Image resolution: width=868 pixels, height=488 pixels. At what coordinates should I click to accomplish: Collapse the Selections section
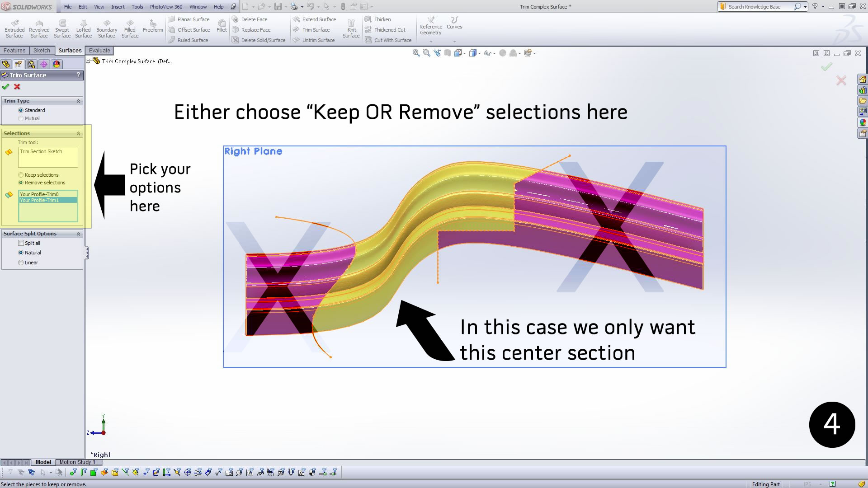tap(78, 133)
